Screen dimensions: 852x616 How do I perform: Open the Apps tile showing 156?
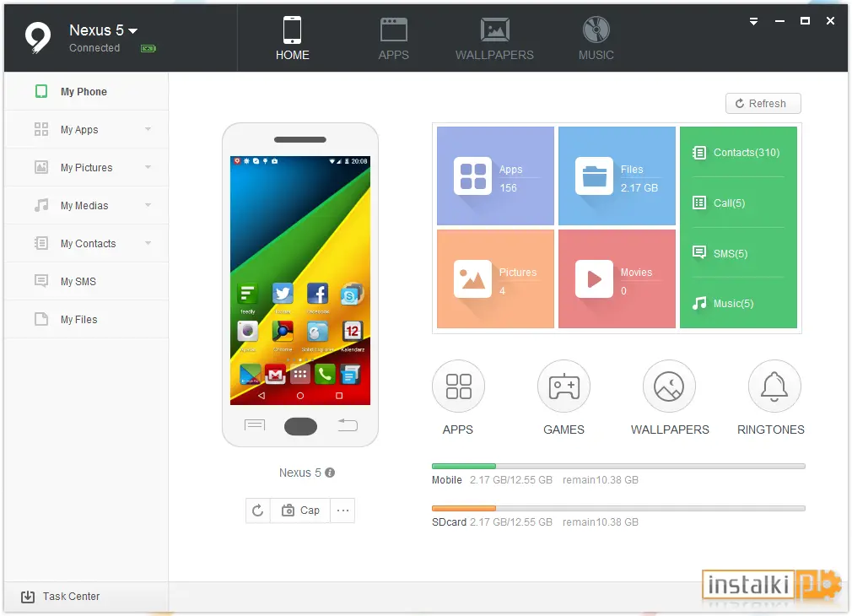click(x=495, y=176)
